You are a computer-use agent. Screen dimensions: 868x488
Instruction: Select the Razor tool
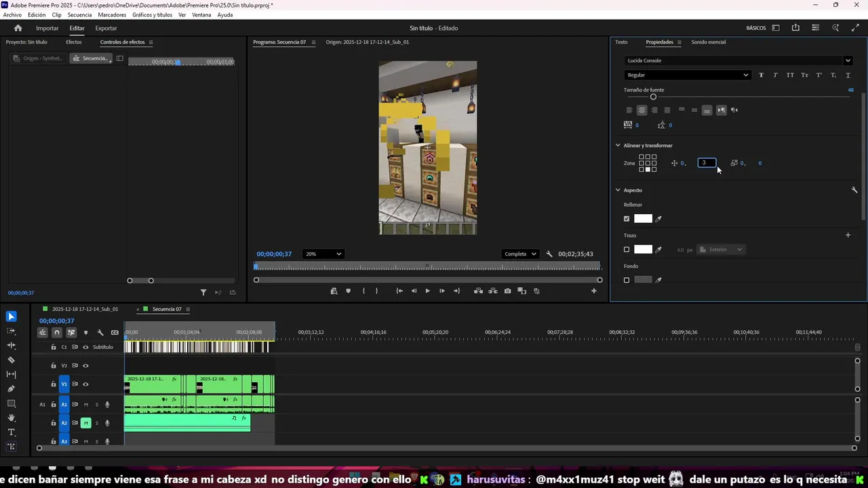pos(12,360)
